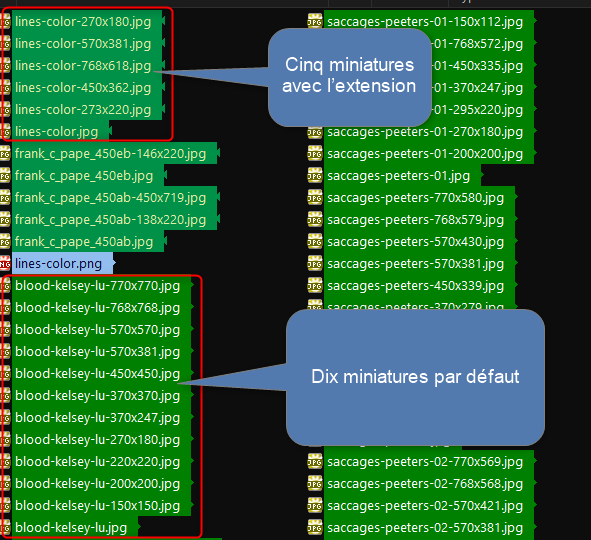Select file lines-color-270x180.jpg

point(83,22)
